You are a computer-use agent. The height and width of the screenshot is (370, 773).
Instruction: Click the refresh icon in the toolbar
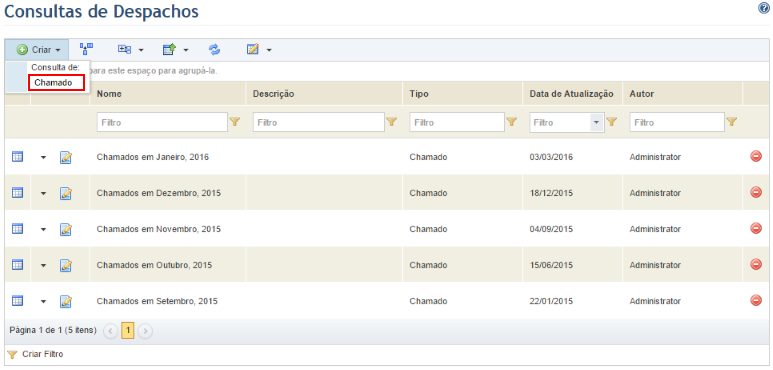[214, 49]
